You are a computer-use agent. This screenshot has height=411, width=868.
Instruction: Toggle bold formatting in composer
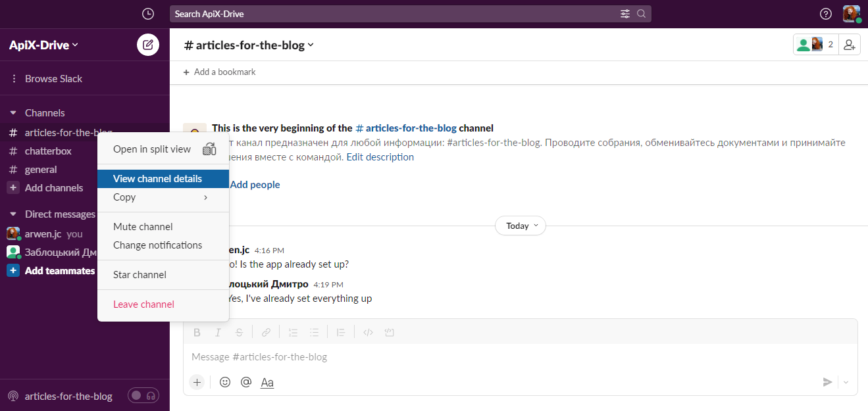pos(197,332)
